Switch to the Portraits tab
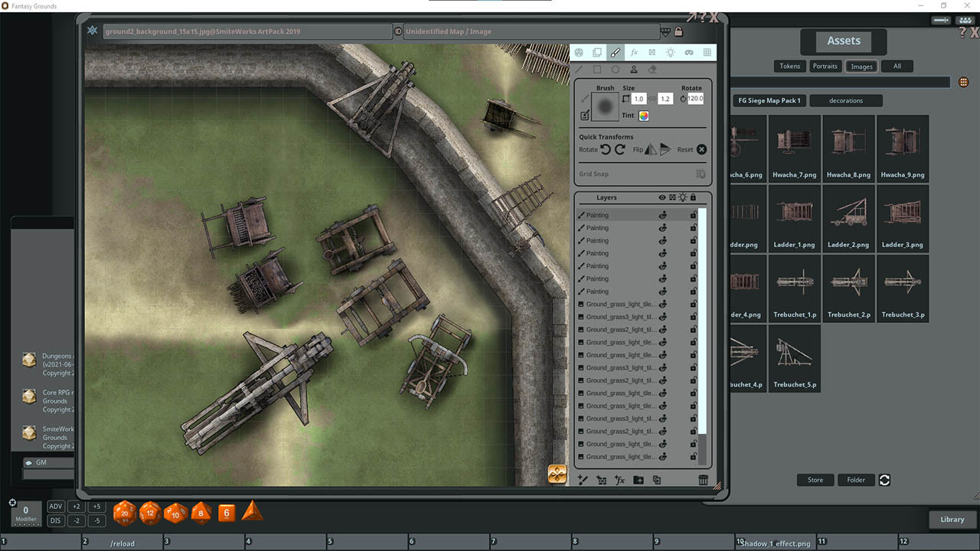 pos(825,66)
